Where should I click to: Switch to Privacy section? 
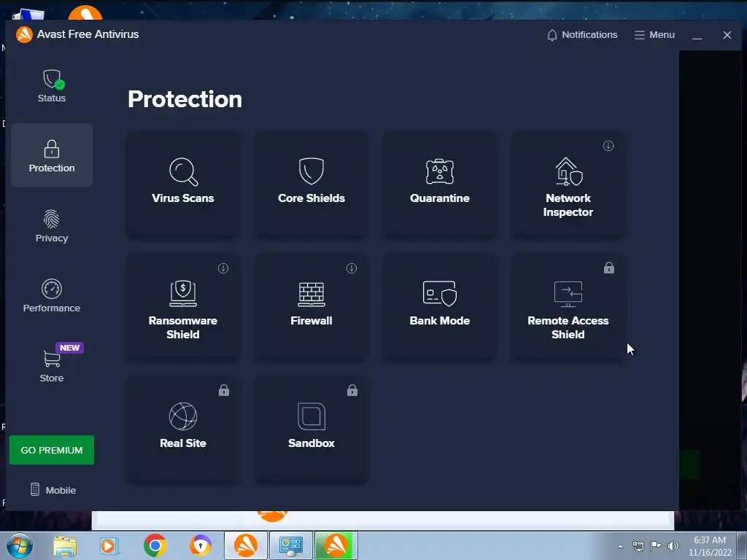(x=52, y=226)
